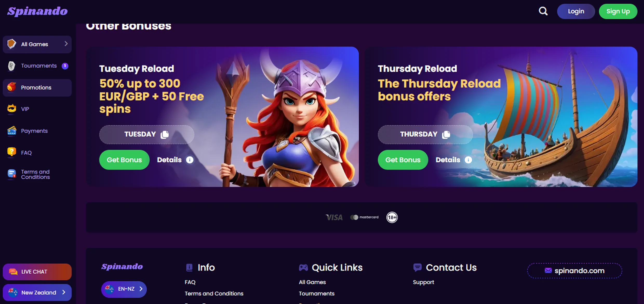This screenshot has height=304, width=644.
Task: Open the search magnifier icon
Action: pos(543,11)
